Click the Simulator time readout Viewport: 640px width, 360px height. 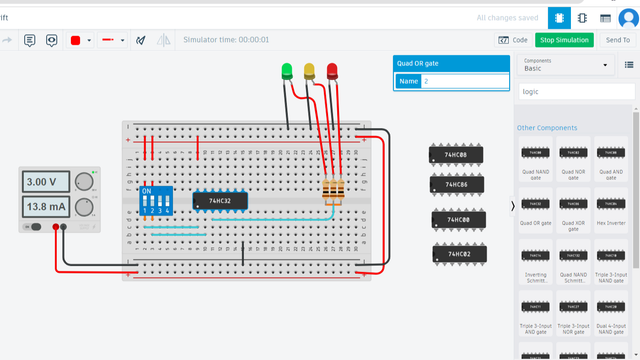[x=226, y=40]
